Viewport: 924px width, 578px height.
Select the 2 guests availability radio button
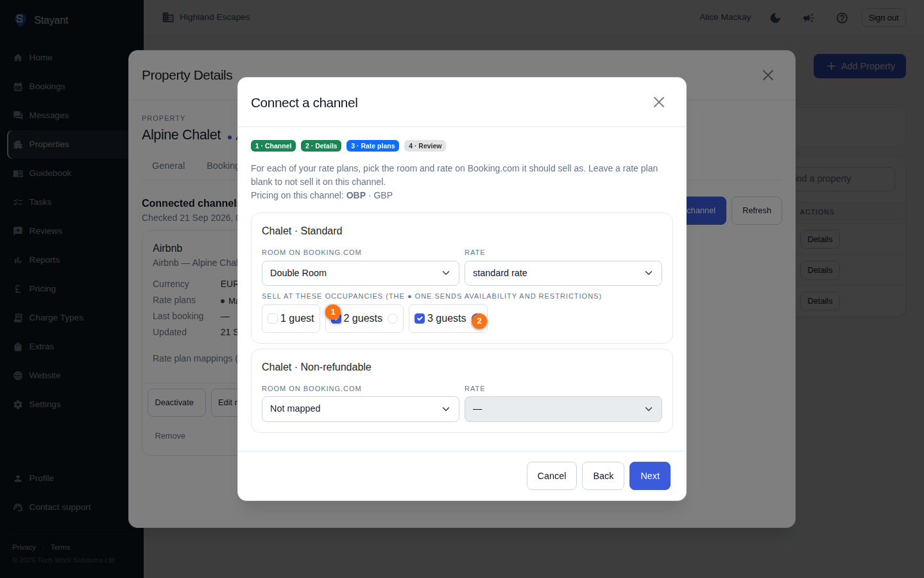pos(393,319)
